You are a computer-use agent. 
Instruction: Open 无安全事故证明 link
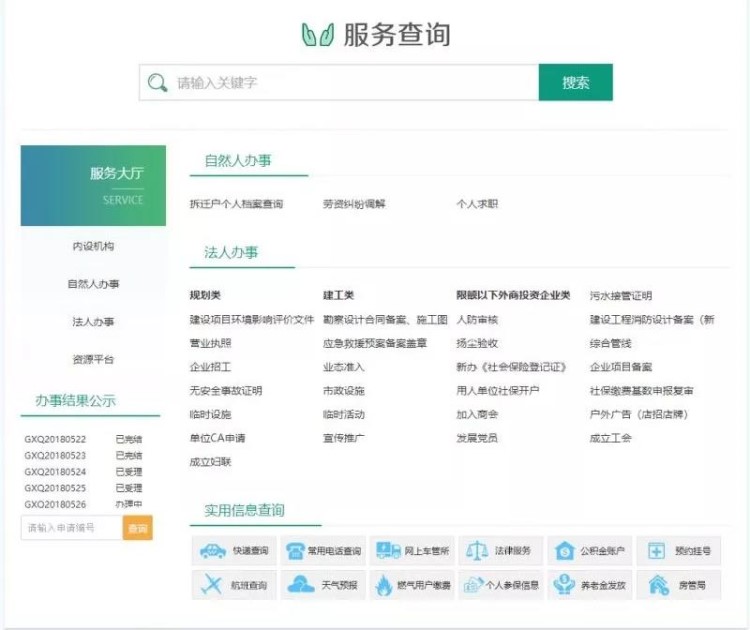tap(226, 391)
